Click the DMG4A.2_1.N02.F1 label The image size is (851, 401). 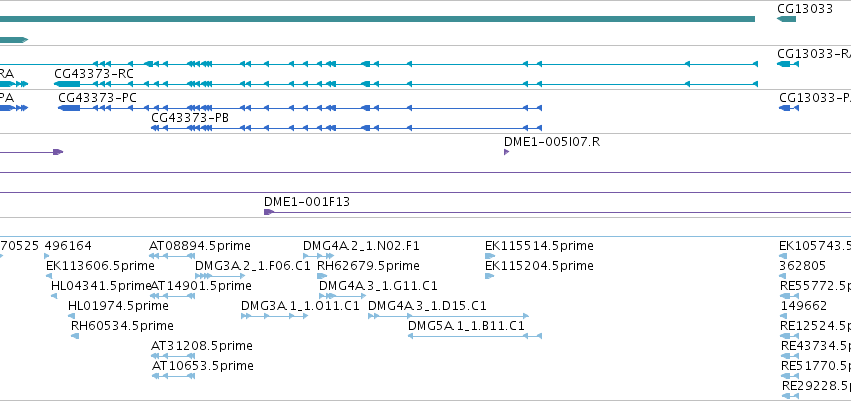pyautogui.click(x=361, y=246)
